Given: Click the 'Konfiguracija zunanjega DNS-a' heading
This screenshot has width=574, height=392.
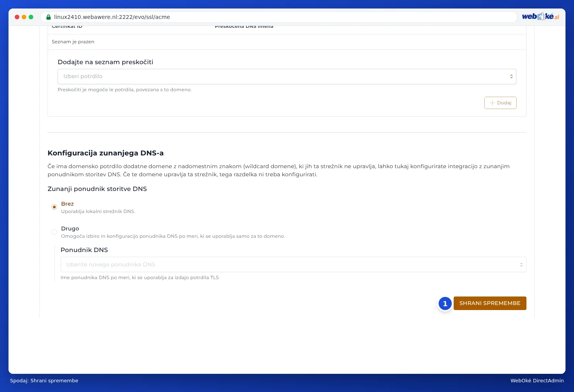Looking at the screenshot, I should point(106,153).
